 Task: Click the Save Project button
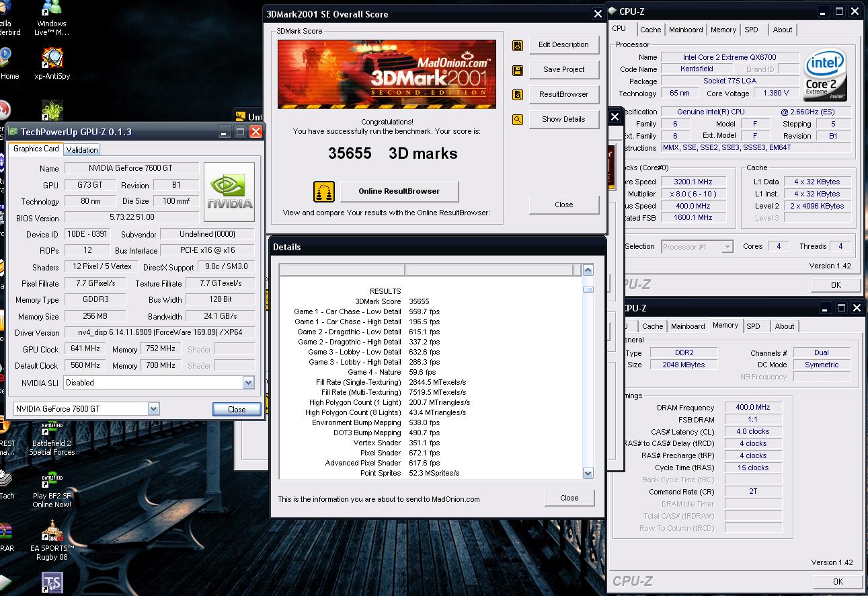tap(563, 69)
